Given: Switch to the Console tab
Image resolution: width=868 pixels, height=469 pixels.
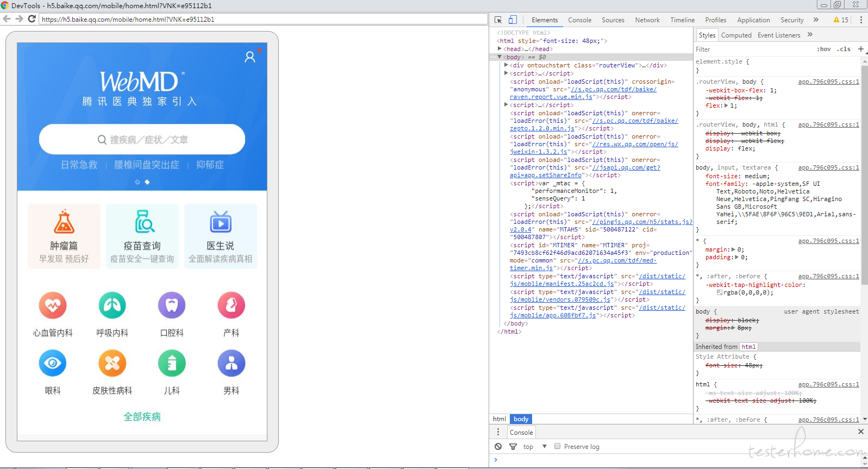Looking at the screenshot, I should point(580,20).
